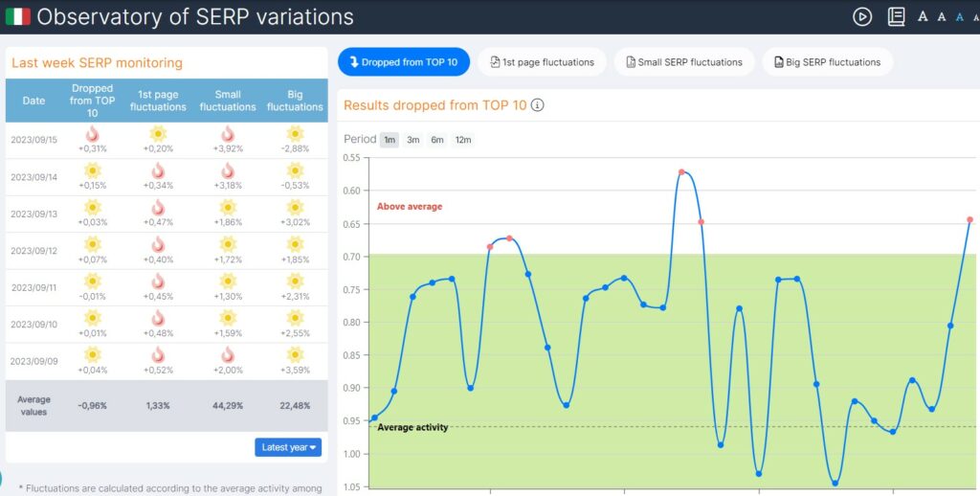Click the flame icon for 2023/09/15 Dropped from TOP 10
The image size is (980, 496).
(x=92, y=134)
